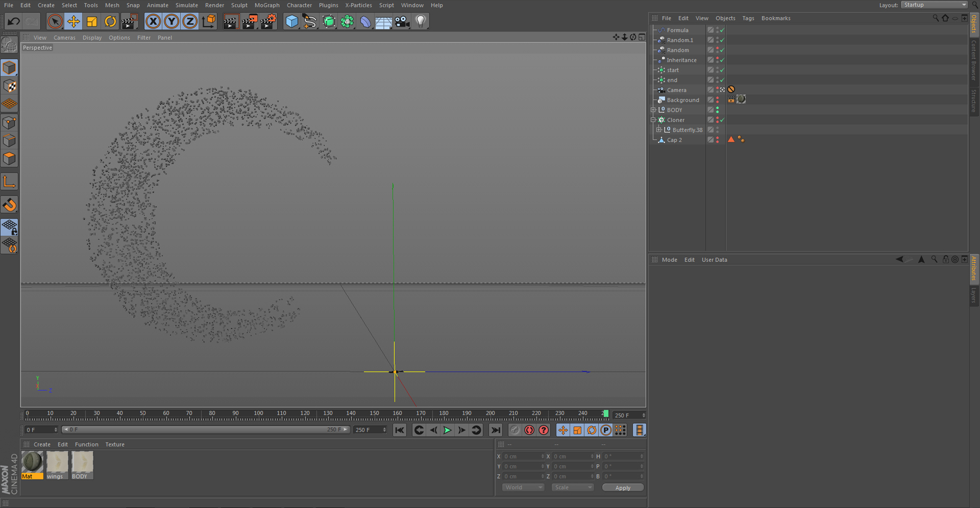Screen dimensions: 980x508
Task: Open the MoGraph menu
Action: pos(267,5)
